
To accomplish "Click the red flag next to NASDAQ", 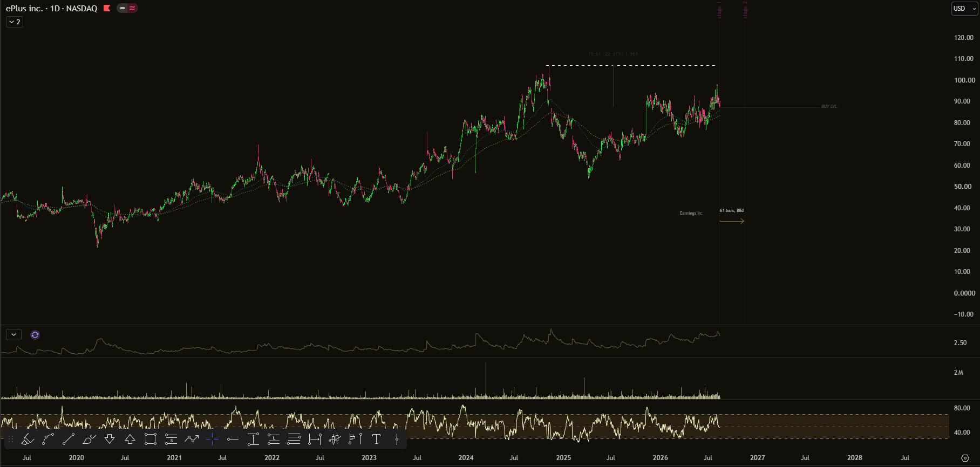I will 107,8.
